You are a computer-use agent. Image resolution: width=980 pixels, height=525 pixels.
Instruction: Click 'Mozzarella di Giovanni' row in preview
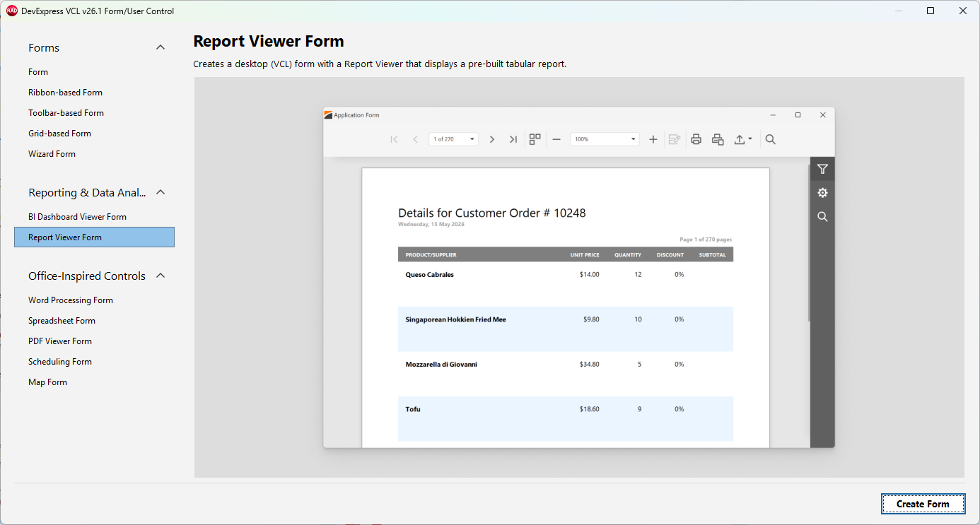tap(566, 374)
